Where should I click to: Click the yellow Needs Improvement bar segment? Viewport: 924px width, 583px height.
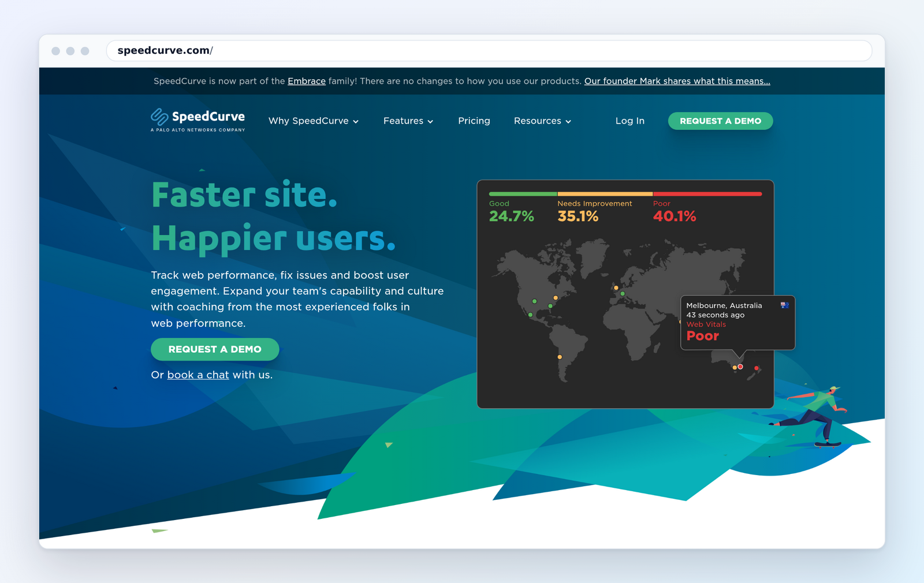605,194
